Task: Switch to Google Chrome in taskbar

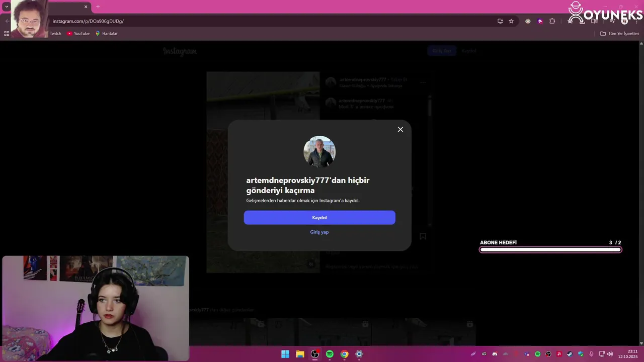Action: [344, 354]
